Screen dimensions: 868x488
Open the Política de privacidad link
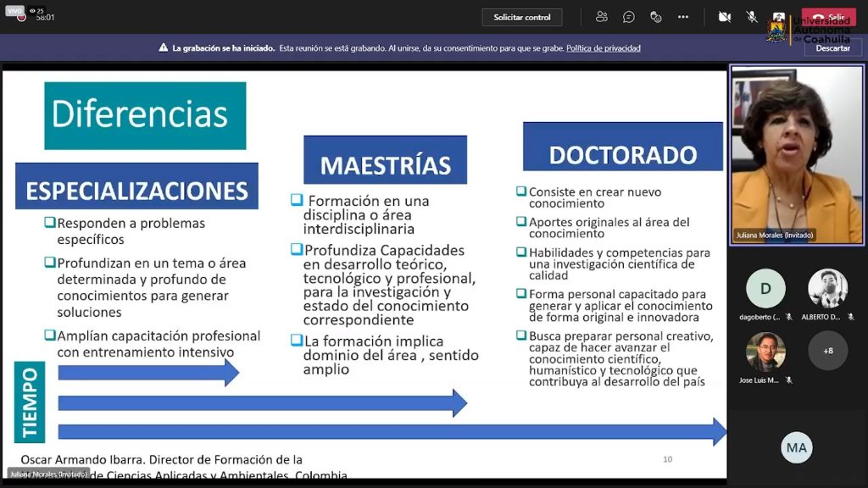[x=603, y=48]
